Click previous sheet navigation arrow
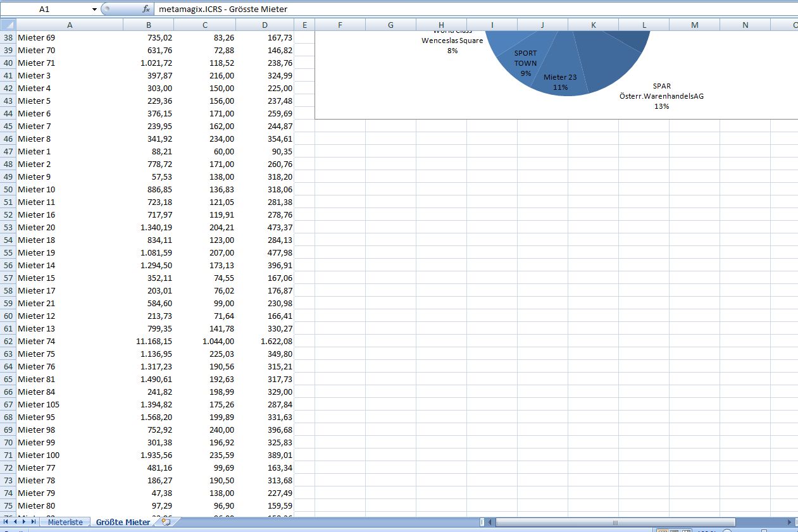Screen dimensions: 798x532 coord(15,522)
